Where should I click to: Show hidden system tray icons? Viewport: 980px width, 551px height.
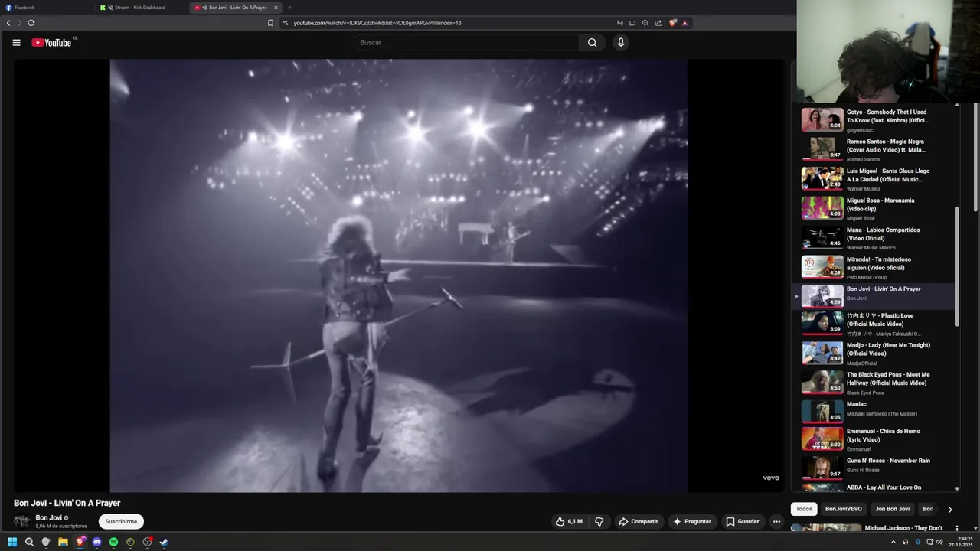(x=893, y=542)
